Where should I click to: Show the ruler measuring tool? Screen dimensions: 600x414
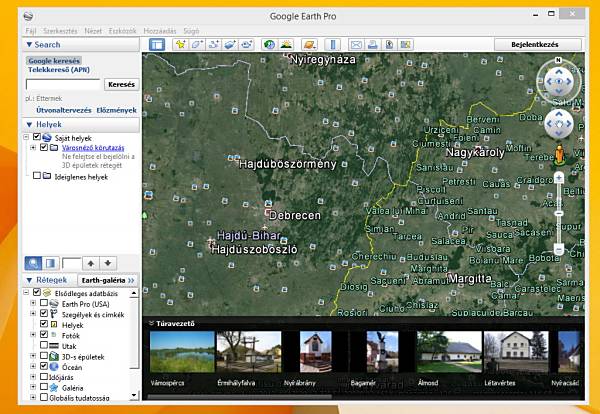coord(333,45)
